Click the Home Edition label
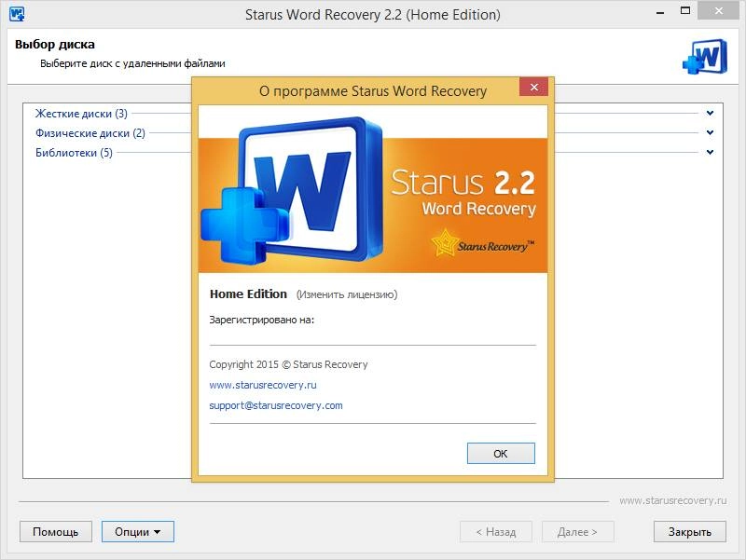746x560 pixels. (248, 294)
